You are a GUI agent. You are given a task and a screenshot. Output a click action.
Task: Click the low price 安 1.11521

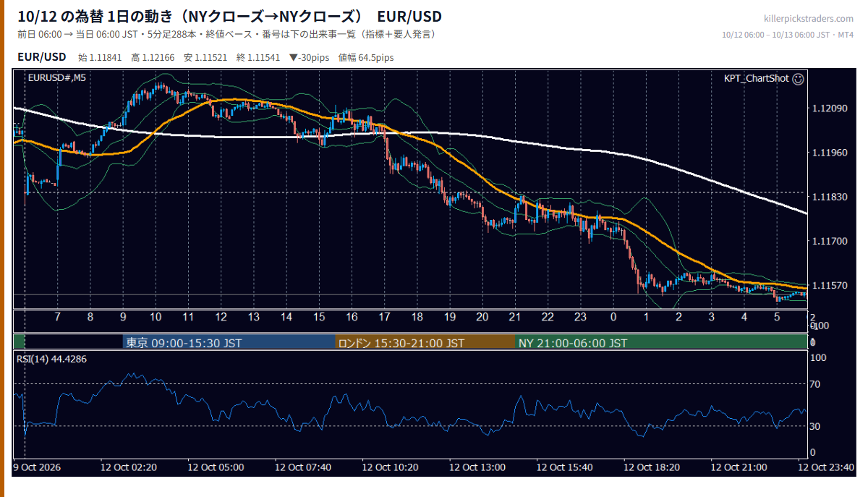[x=207, y=58]
